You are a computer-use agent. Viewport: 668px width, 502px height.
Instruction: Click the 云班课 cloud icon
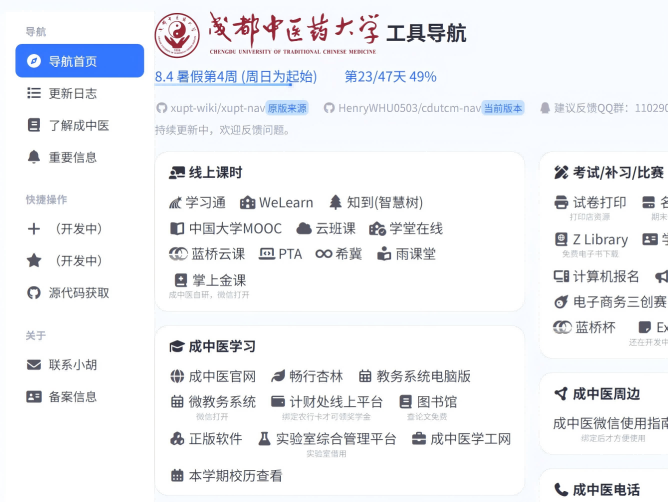pyautogui.click(x=304, y=229)
